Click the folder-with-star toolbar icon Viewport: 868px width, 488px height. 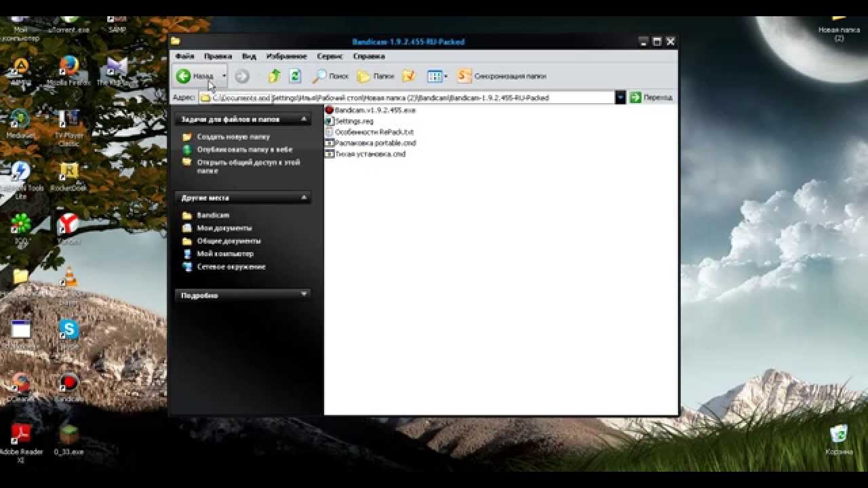(x=408, y=76)
